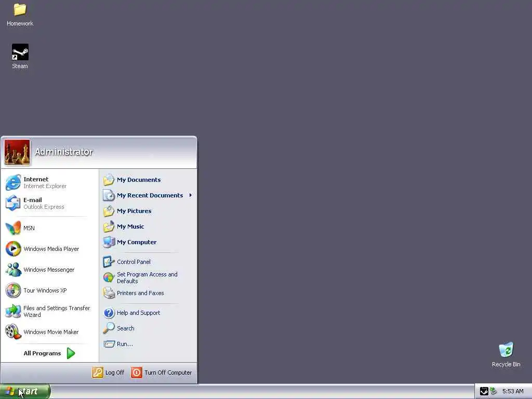Click the My Recent Documents label
This screenshot has width=532, height=399.
(150, 195)
